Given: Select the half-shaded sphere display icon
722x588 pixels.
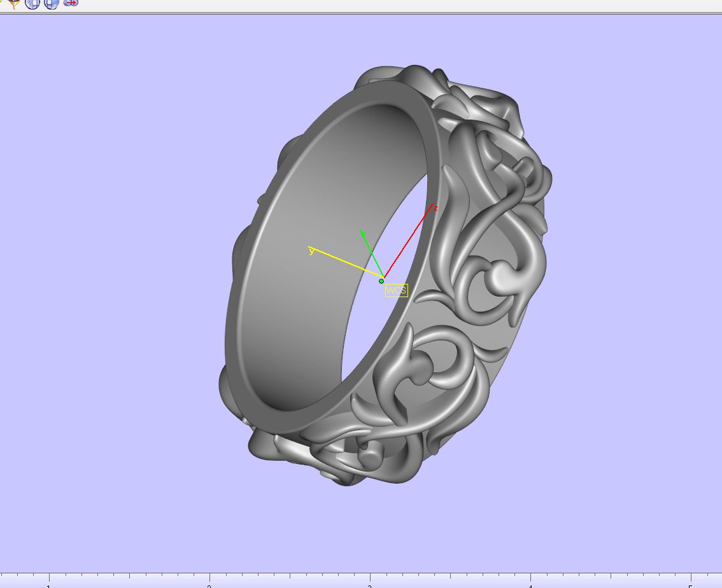Looking at the screenshot, I should click(51, 4).
